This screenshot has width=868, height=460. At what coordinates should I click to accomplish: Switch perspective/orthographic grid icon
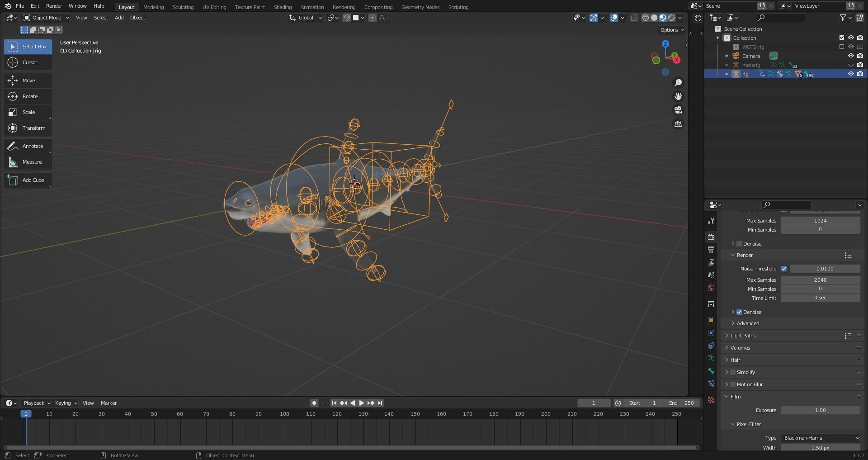(678, 123)
